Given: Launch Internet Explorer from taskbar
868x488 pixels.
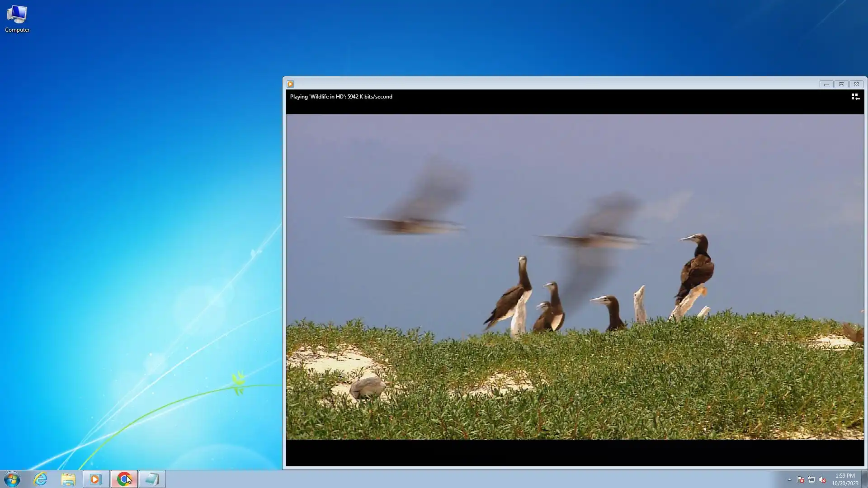Looking at the screenshot, I should tap(41, 479).
